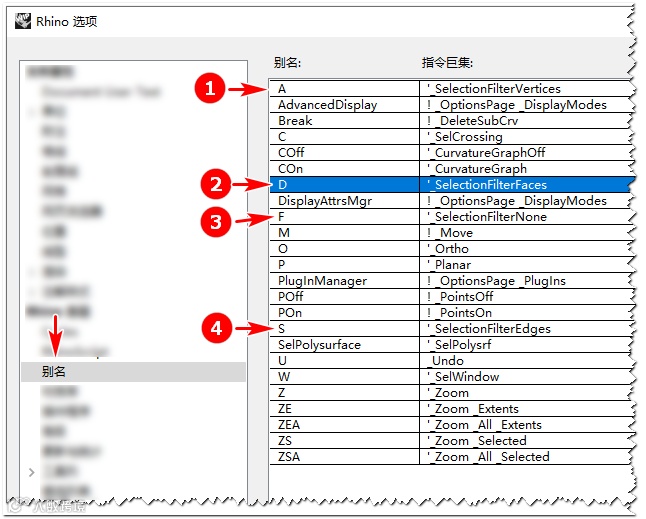This screenshot has width=646, height=519.
Task: Edit macro '_Zoom _All _Extents'
Action: pos(525,425)
